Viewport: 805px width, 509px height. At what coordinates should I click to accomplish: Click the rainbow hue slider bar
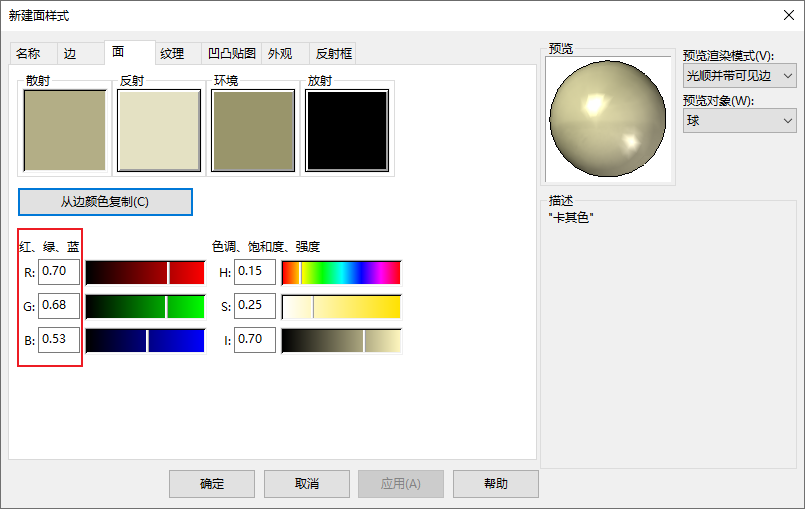341,272
